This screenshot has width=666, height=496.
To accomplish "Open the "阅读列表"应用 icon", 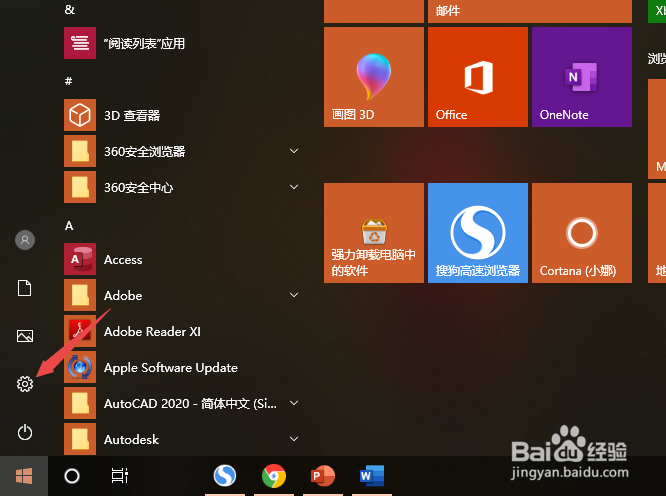I will tap(80, 43).
